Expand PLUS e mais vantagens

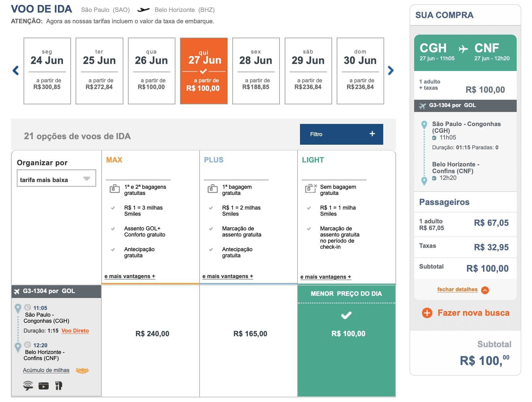228,276
